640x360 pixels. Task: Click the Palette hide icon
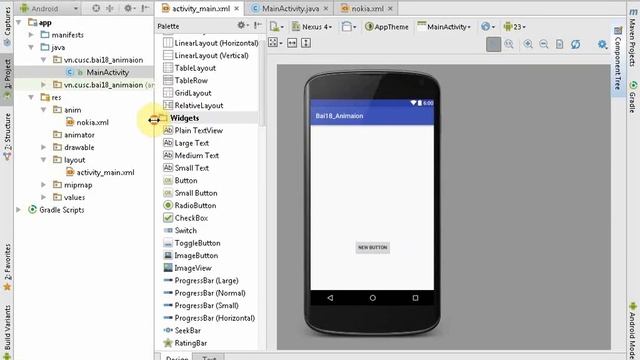[258, 26]
